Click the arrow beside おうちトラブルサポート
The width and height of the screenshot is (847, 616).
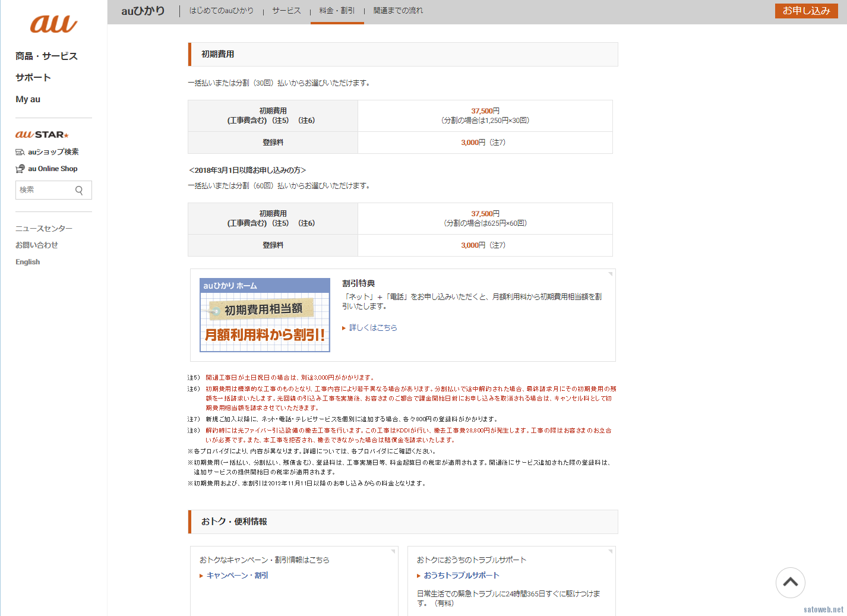(x=419, y=576)
